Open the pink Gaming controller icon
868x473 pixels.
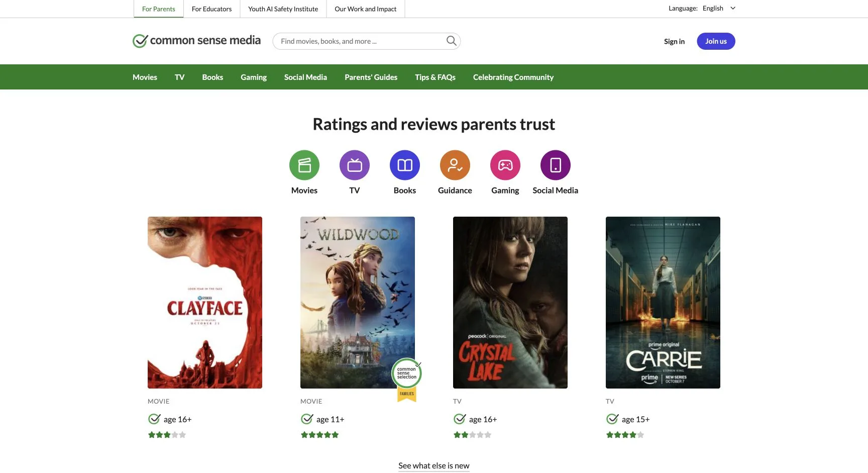[x=505, y=165]
